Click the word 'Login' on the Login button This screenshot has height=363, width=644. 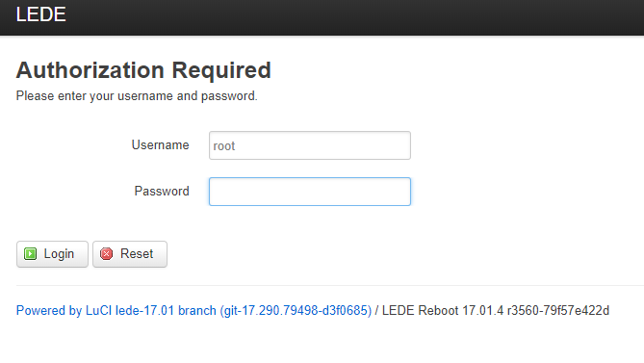pyautogui.click(x=59, y=254)
